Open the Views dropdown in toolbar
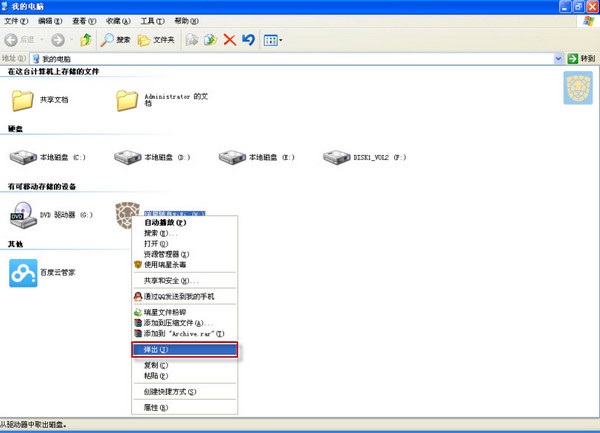This screenshot has height=433, width=600. [273, 40]
